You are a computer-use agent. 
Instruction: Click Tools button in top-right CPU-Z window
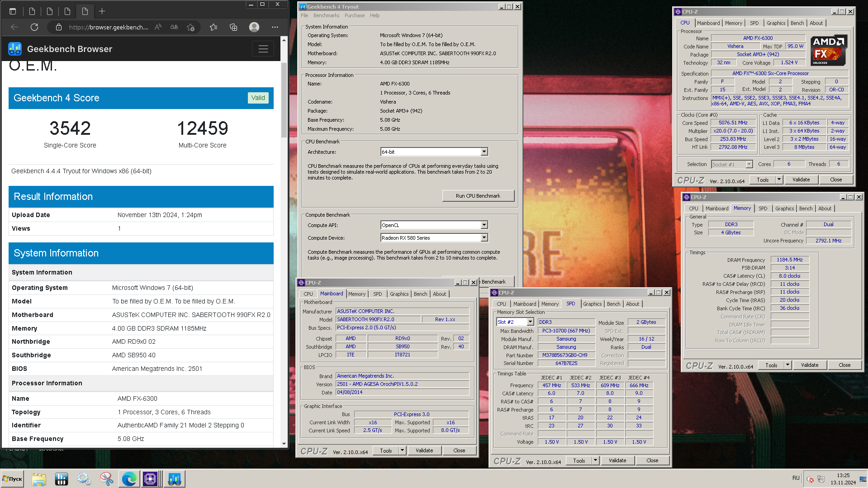click(763, 180)
